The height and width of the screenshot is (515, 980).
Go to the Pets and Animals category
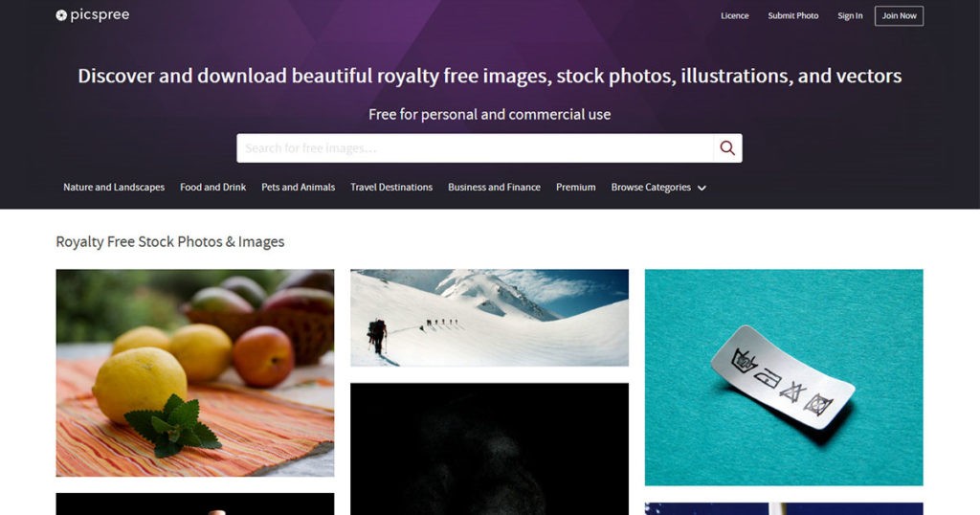pos(299,187)
